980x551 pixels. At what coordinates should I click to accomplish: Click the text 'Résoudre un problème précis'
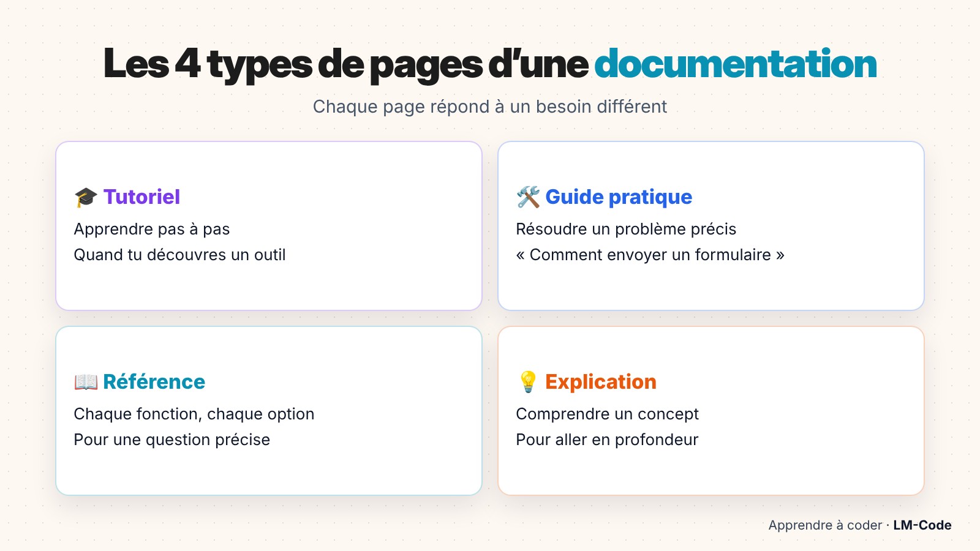[x=626, y=230]
